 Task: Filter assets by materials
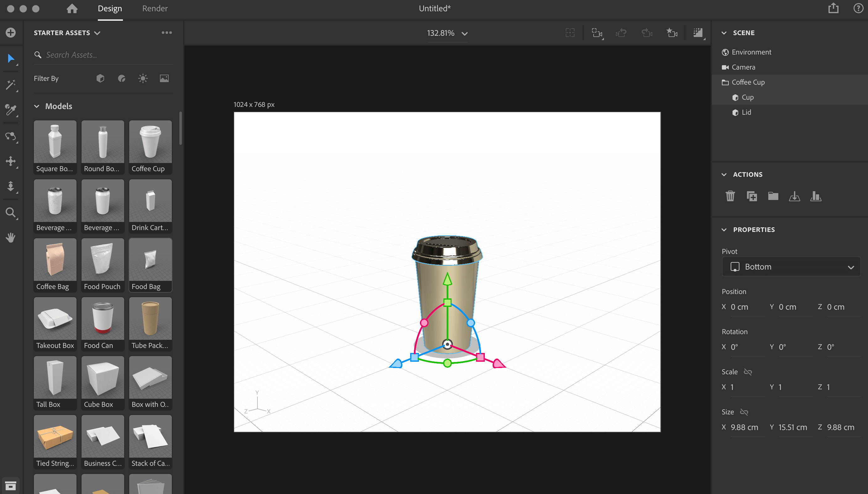(x=121, y=78)
